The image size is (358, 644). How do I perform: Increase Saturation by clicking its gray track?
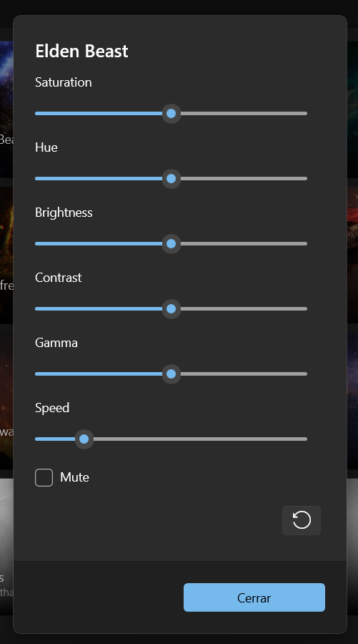click(244, 113)
